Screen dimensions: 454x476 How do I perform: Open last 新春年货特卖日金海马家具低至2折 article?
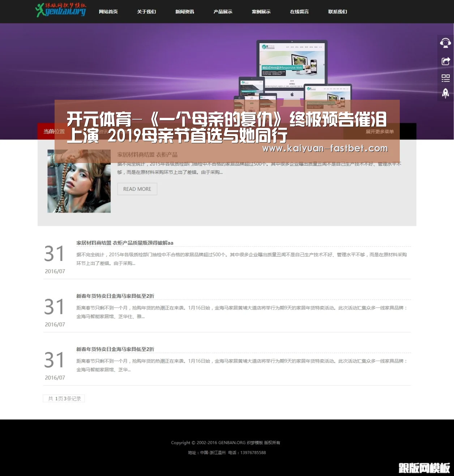(x=115, y=349)
